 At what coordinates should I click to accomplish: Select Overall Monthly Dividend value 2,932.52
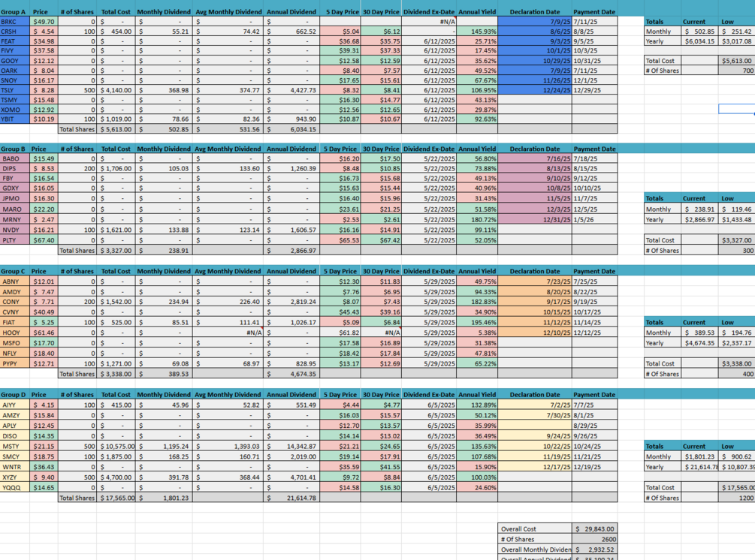(x=595, y=549)
